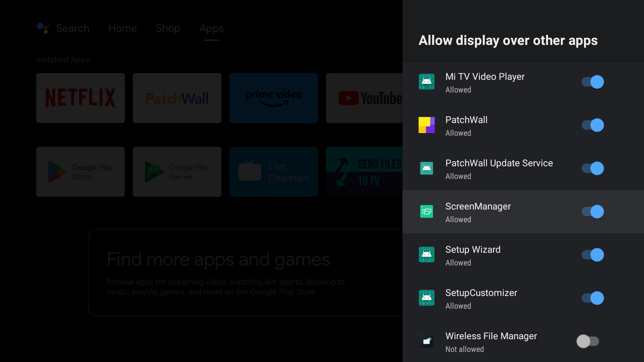
Task: Click the Mi TV Video Player app icon
Action: coord(427,82)
